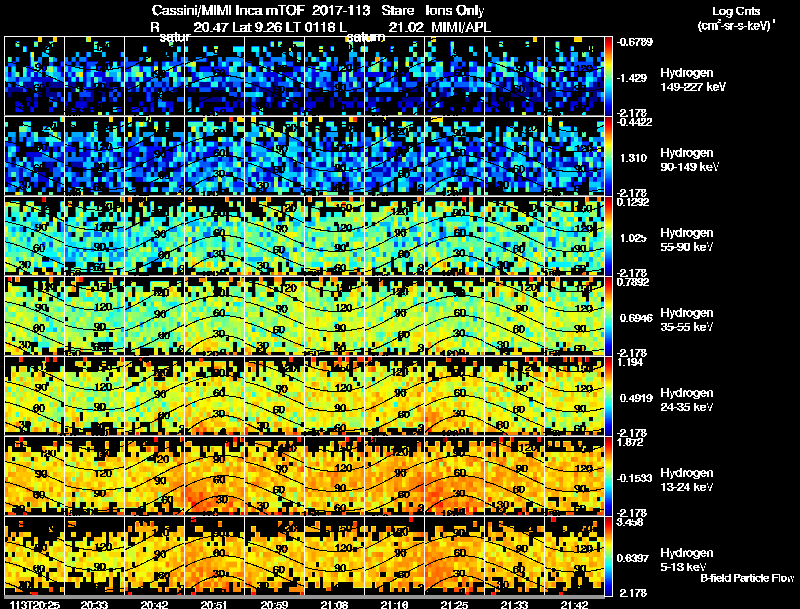
Task: Click the 'Hydrogen 13-24 keV' row label
Action: [687, 480]
